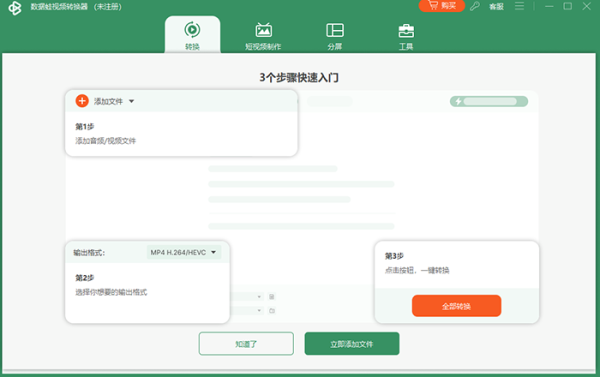Click the 第2步 step heading
The image size is (600, 377).
point(85,277)
